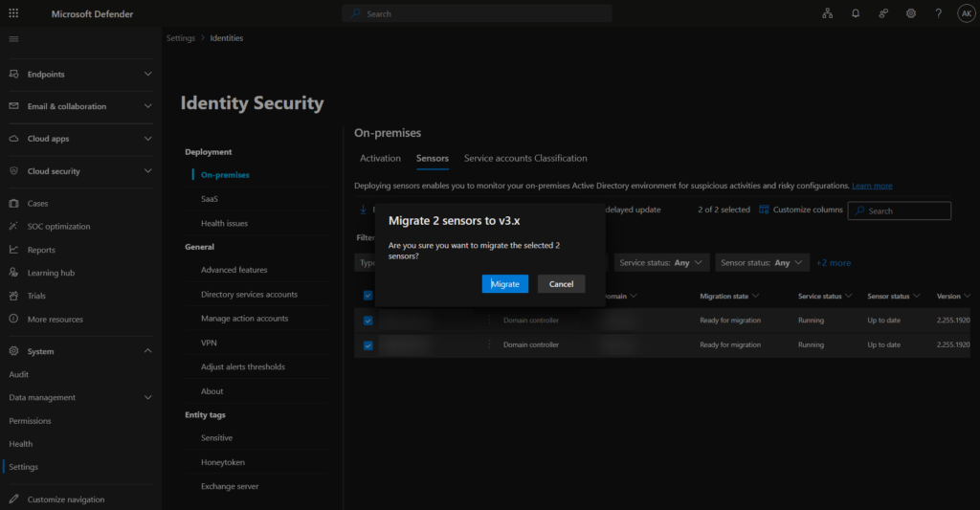
Task: Open the AK account avatar
Action: click(x=967, y=13)
